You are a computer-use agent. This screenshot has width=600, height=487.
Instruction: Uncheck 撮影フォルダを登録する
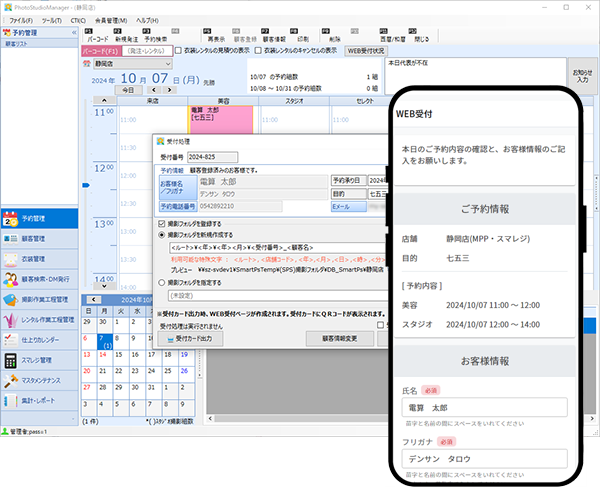click(163, 223)
